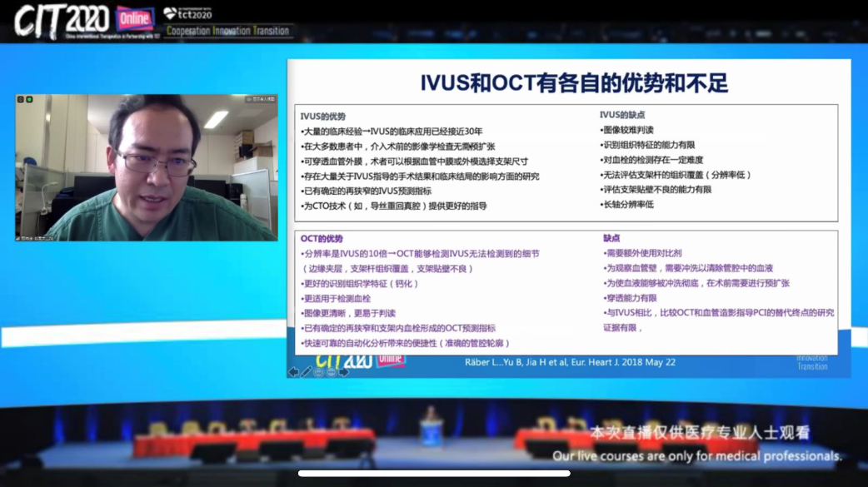Viewport: 868px width, 487px height.
Task: Click the medical professionals notice text
Action: (x=696, y=456)
